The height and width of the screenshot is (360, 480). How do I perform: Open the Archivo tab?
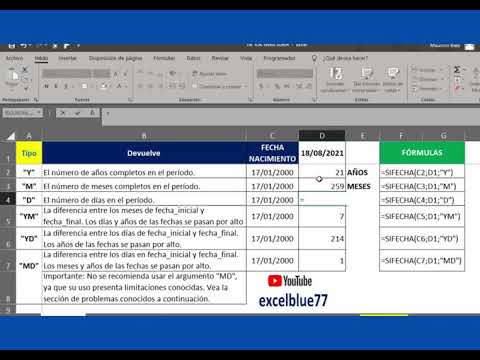(15, 58)
